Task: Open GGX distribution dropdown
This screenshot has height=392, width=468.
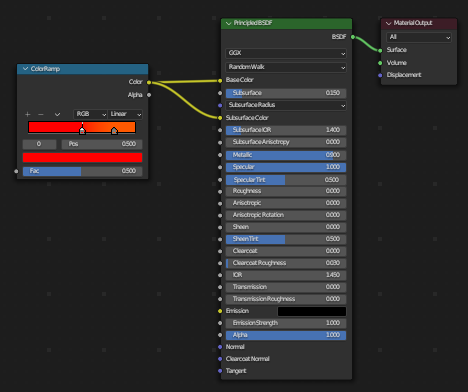Action: click(x=286, y=53)
